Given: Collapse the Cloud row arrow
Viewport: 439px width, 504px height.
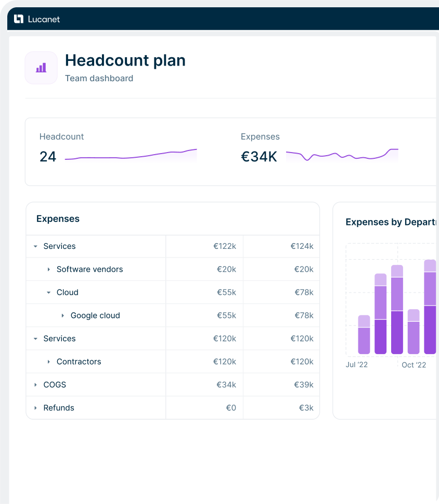Looking at the screenshot, I should point(49,293).
